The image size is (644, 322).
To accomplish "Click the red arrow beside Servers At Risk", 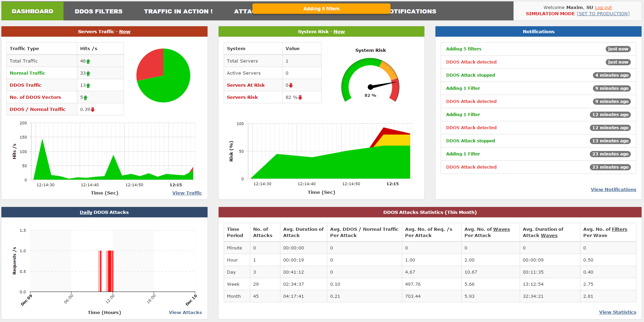I will [291, 86].
